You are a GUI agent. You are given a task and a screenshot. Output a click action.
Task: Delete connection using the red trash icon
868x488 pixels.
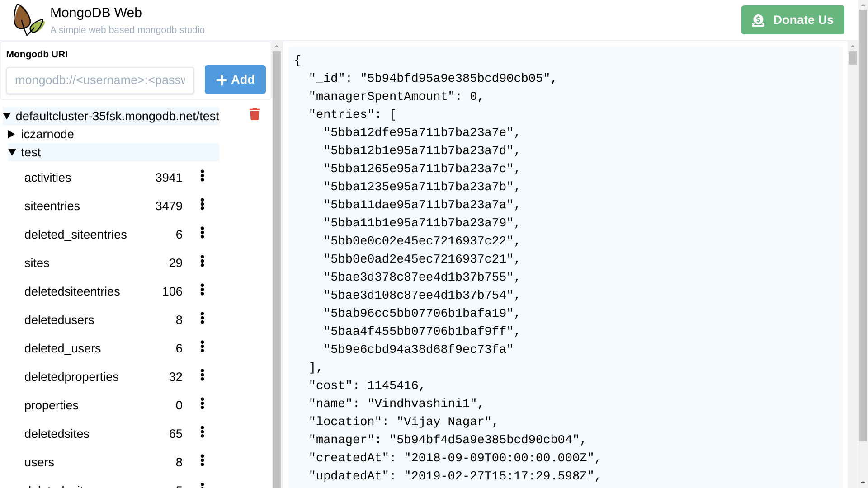pos(255,114)
